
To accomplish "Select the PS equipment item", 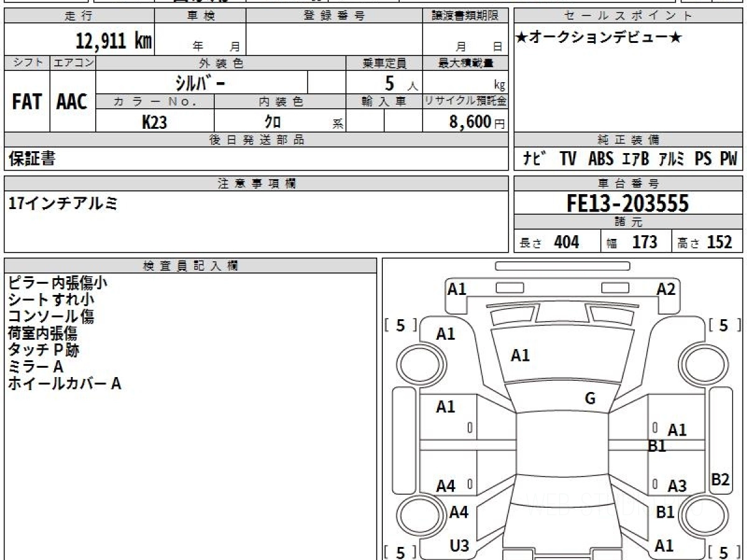I will click(x=703, y=159).
